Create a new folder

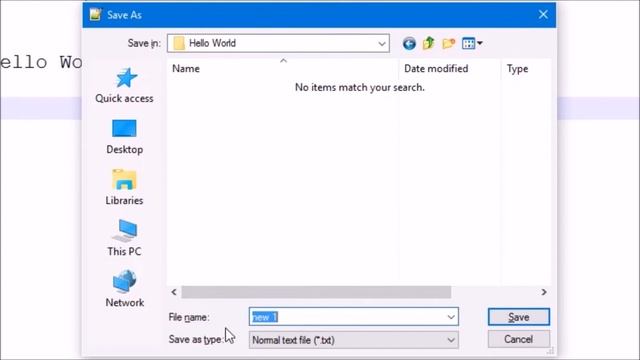coord(449,43)
